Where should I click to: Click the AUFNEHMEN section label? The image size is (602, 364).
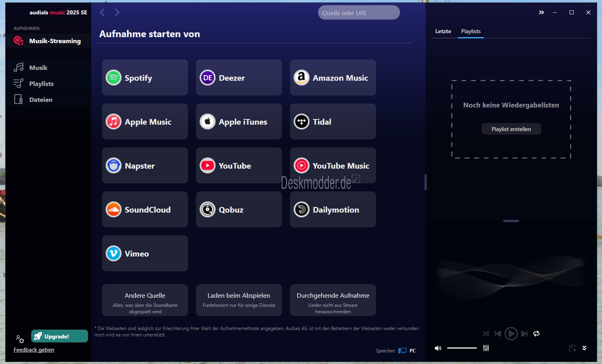26,28
